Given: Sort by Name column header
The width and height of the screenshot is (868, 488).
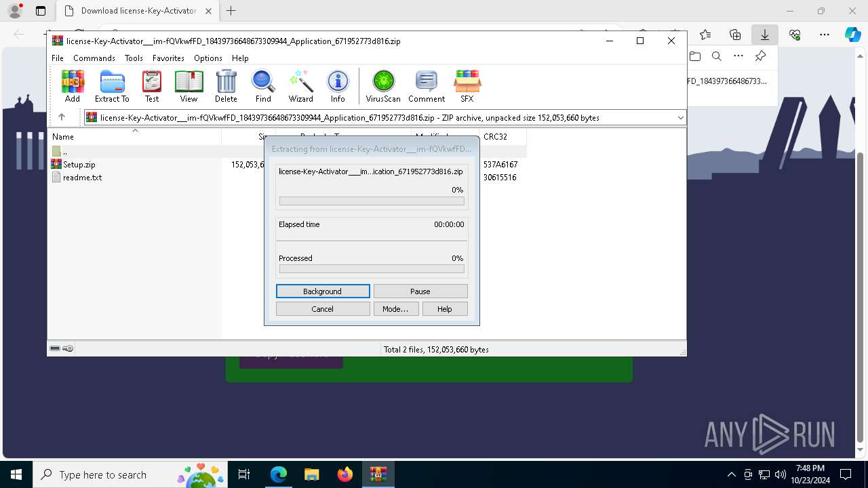Looking at the screenshot, I should point(135,137).
